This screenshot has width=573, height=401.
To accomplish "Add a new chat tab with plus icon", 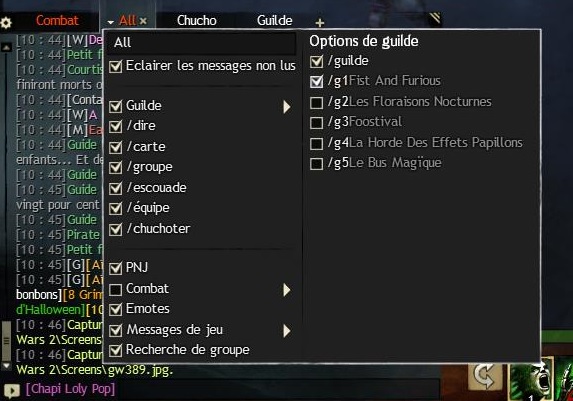I will tap(320, 23).
